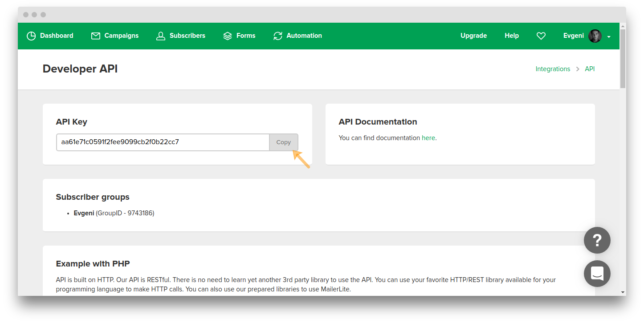Select the Campaigns envelope icon
The width and height of the screenshot is (644, 327).
pyautogui.click(x=95, y=36)
